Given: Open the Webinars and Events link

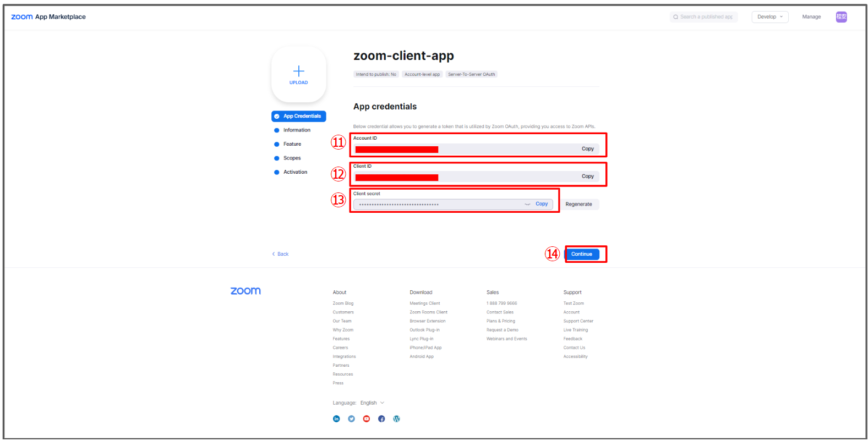Looking at the screenshot, I should [x=506, y=339].
